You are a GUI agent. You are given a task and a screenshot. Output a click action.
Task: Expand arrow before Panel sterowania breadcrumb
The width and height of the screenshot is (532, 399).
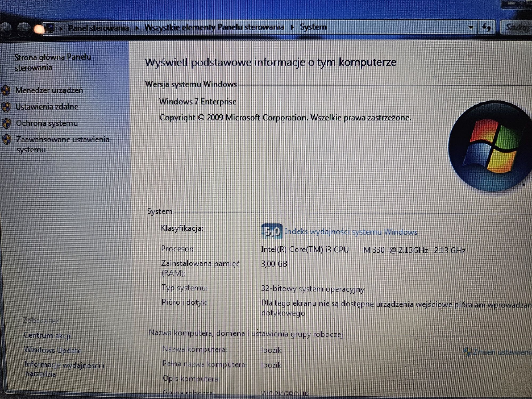(61, 28)
